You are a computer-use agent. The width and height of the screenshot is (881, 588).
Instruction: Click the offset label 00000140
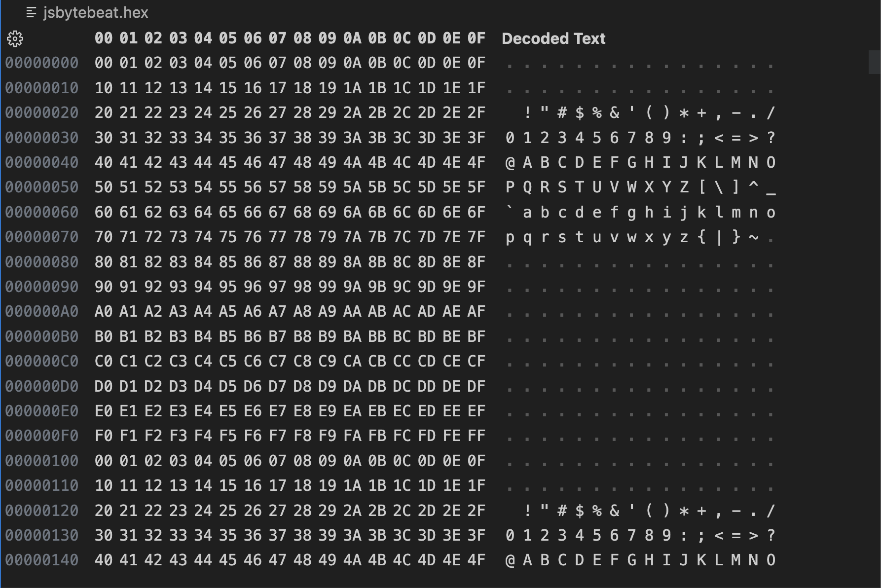click(x=42, y=560)
